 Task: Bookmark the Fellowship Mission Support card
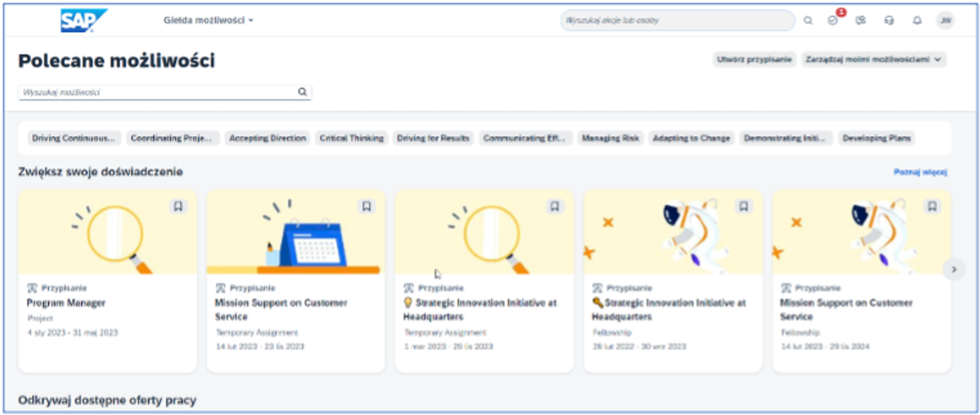932,206
